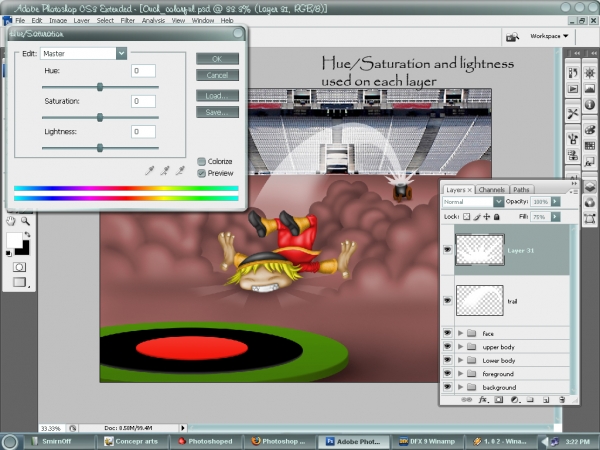Hide the background group eye icon
Viewport: 600px width, 450px height.
coord(447,387)
